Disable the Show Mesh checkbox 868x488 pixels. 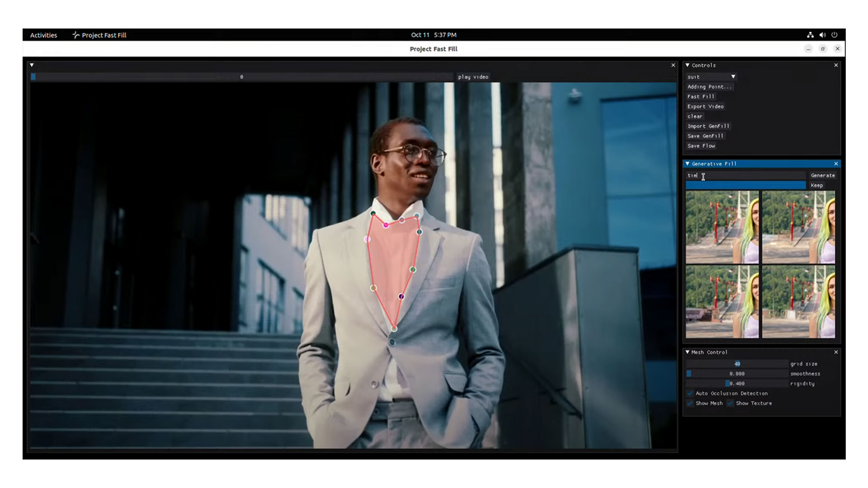click(x=690, y=404)
